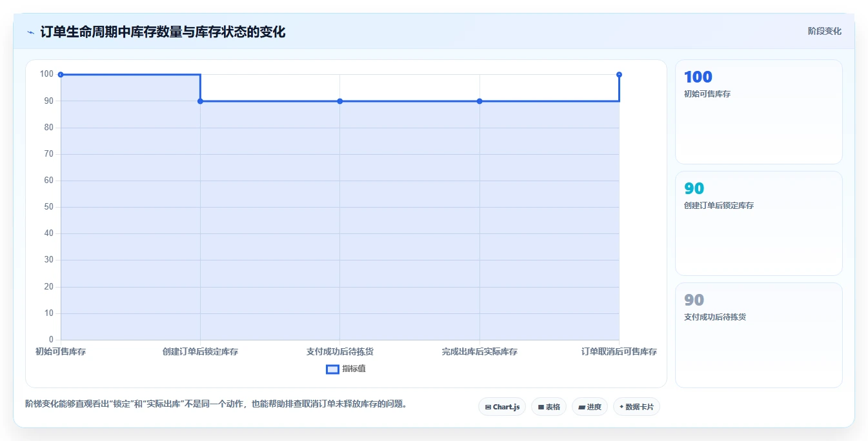Click the x-axis label 创建订单后锁定库存
The height and width of the screenshot is (441, 868).
point(200,351)
